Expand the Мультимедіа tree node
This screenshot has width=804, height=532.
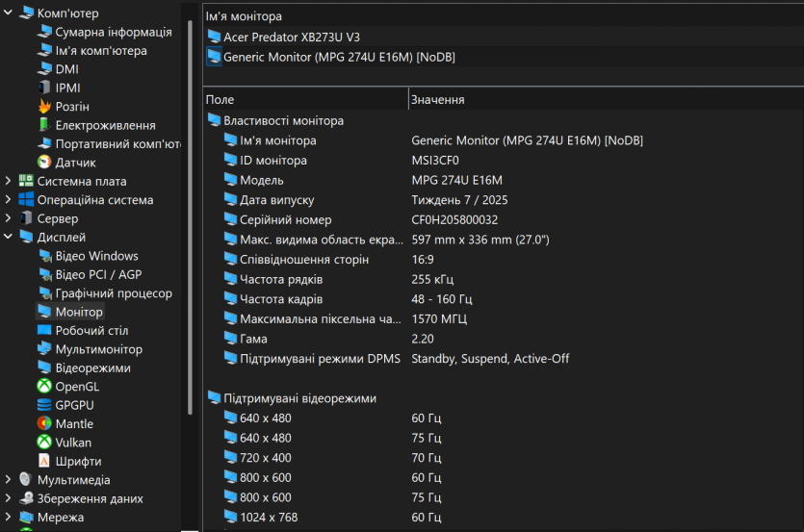pyautogui.click(x=9, y=480)
